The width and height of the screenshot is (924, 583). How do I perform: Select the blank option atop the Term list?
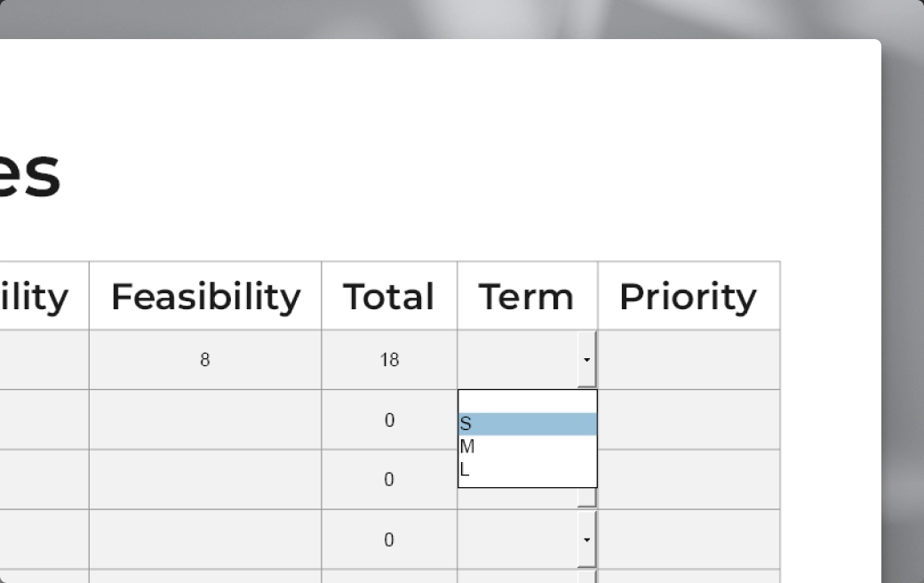528,402
